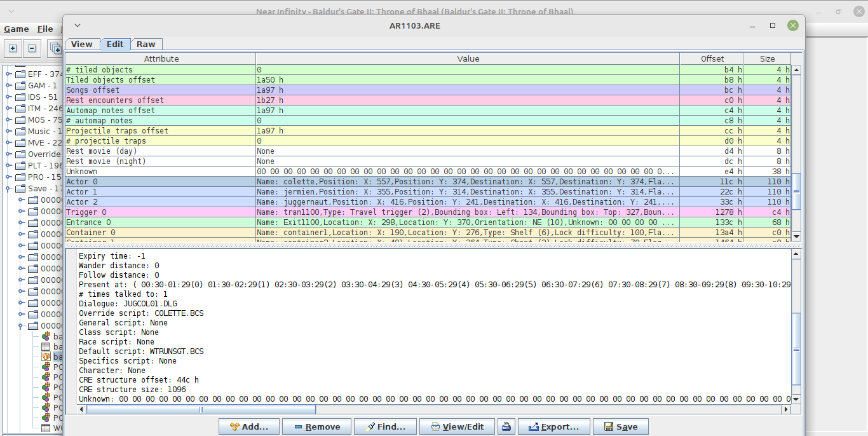Click the View/Edit button
The width and height of the screenshot is (868, 436).
457,426
